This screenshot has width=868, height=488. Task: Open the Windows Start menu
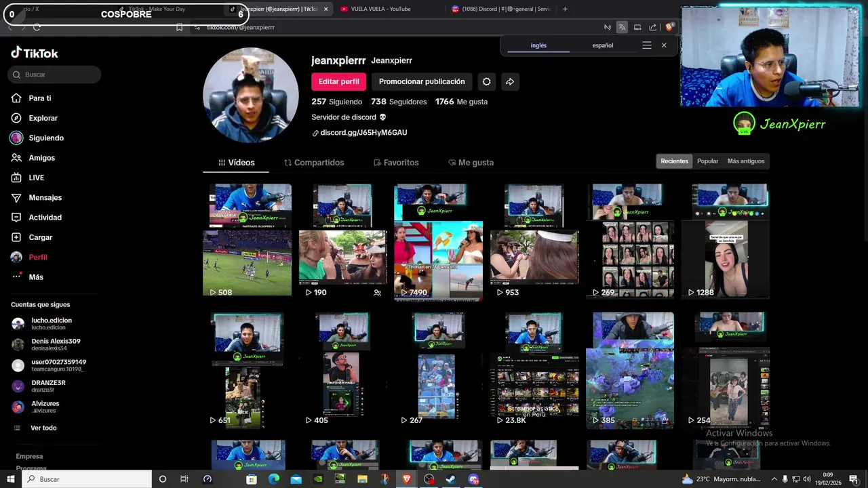pos(11,479)
